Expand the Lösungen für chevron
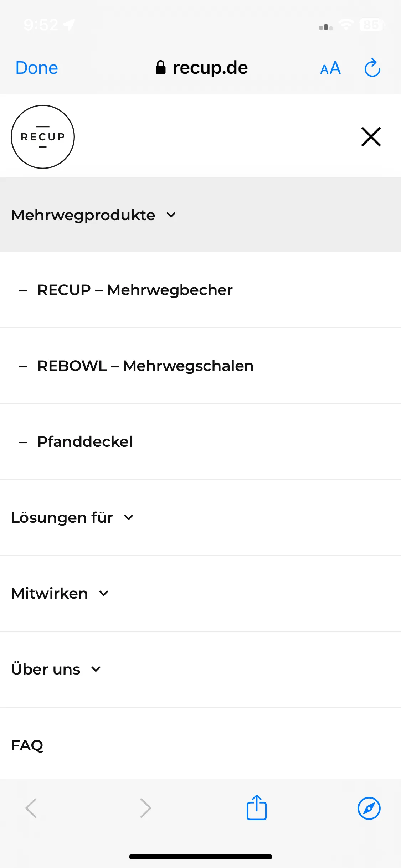The height and width of the screenshot is (868, 401). (129, 517)
